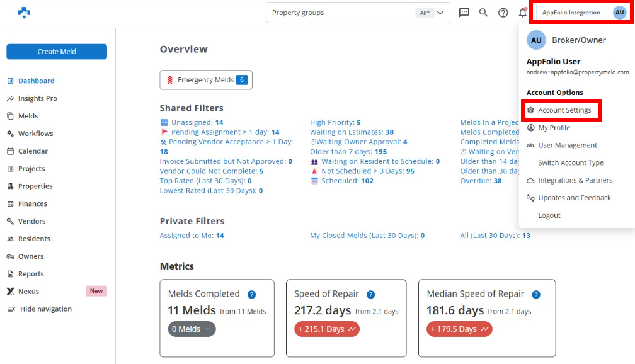
Task: Open the notifications bell
Action: pyautogui.click(x=522, y=13)
